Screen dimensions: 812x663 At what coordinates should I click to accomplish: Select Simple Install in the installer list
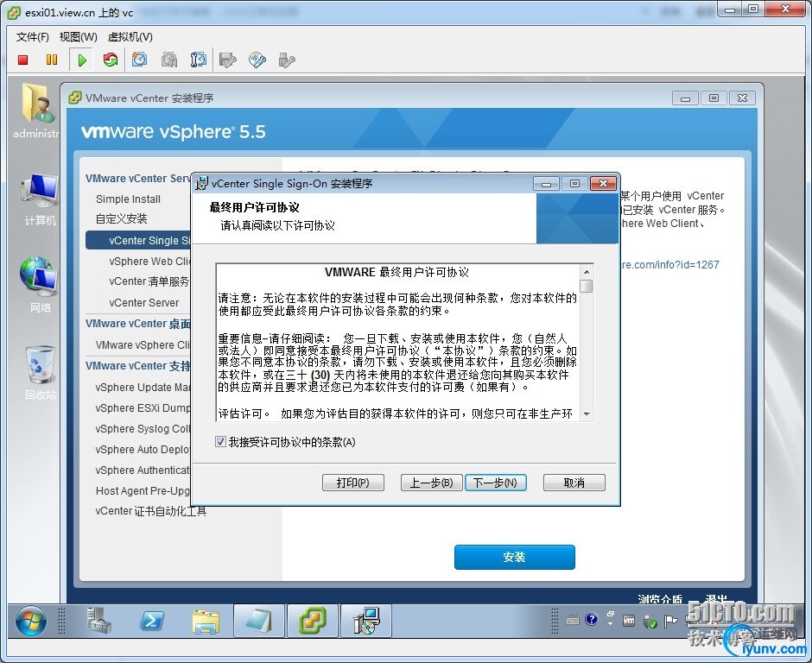coord(128,199)
